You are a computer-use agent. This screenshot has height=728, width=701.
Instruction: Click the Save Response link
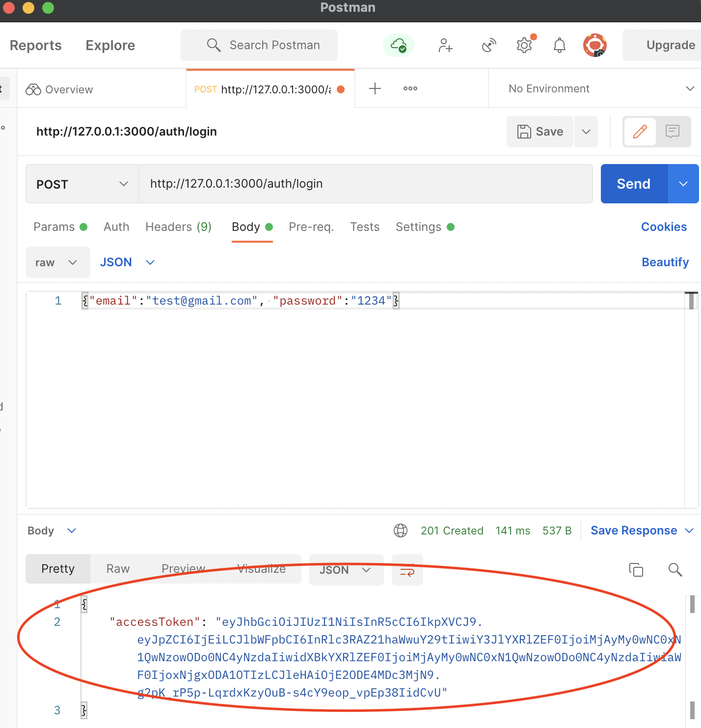coord(634,531)
